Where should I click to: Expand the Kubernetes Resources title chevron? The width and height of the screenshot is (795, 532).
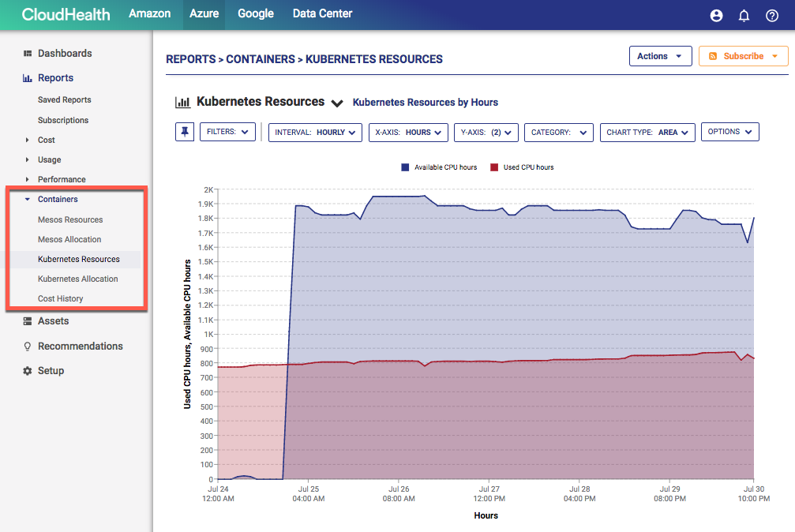point(337,103)
